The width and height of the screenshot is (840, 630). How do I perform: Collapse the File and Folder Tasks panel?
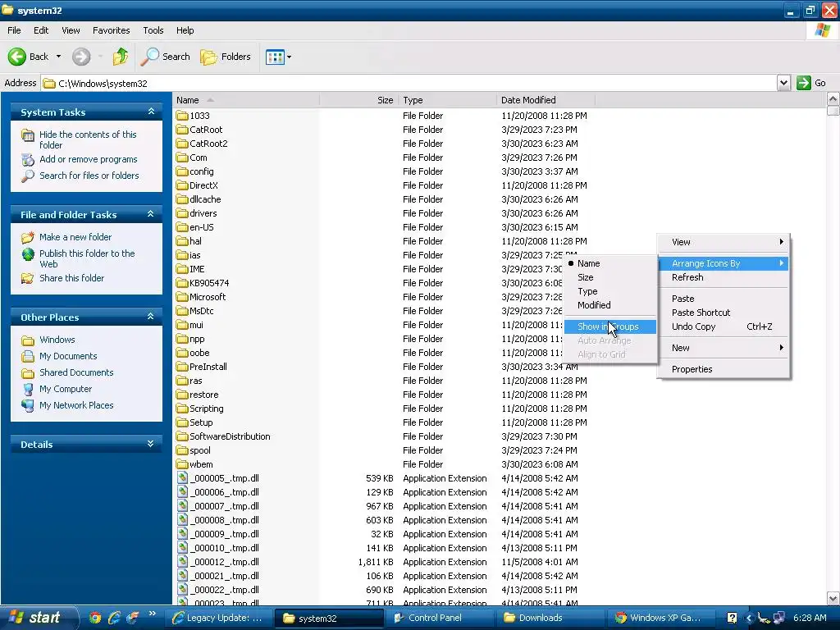(151, 214)
